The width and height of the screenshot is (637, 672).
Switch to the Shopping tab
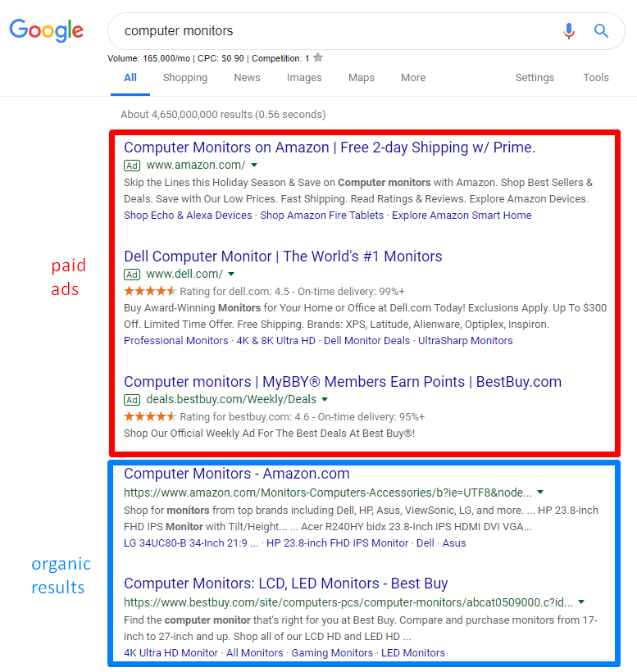(185, 78)
